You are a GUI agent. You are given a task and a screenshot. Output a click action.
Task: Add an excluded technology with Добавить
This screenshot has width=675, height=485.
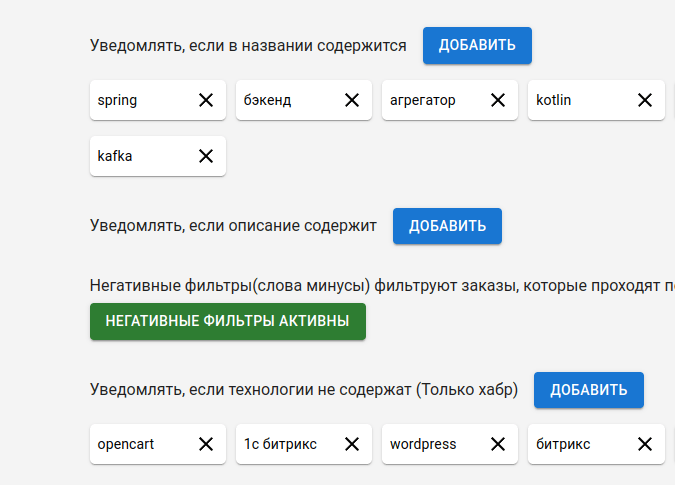[x=589, y=390]
